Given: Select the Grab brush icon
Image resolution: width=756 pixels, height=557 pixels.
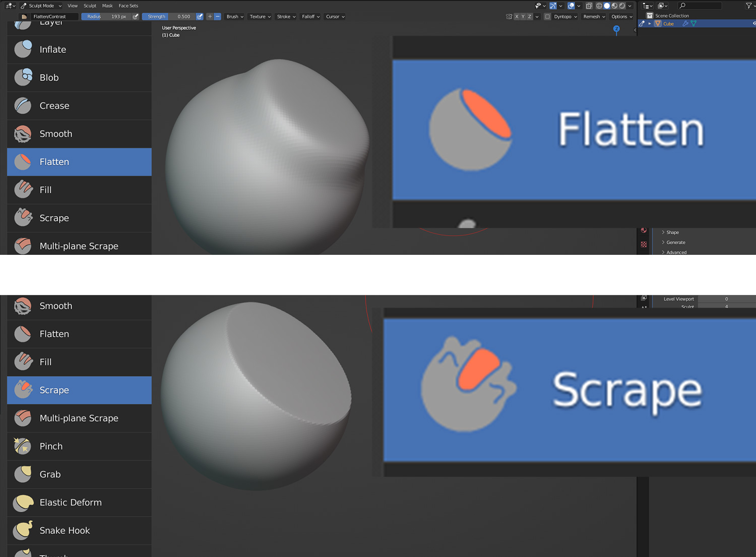Looking at the screenshot, I should point(22,474).
